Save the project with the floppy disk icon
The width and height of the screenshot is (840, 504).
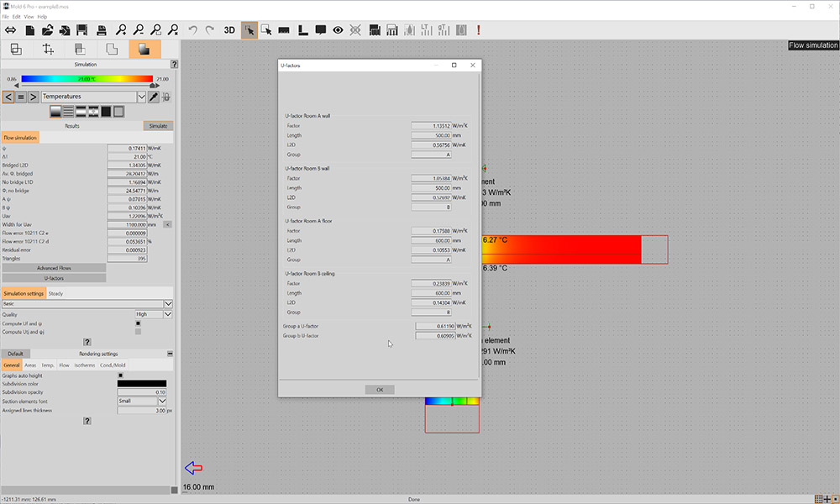[x=82, y=30]
